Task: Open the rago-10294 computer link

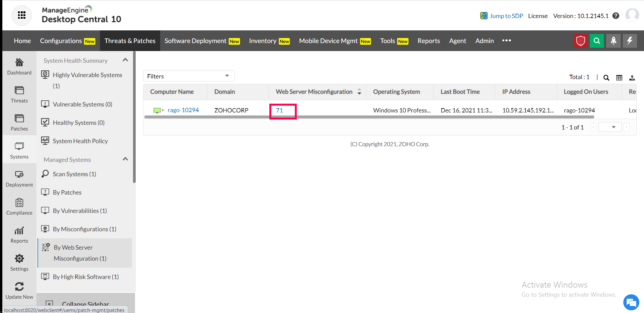Action: 183,110
